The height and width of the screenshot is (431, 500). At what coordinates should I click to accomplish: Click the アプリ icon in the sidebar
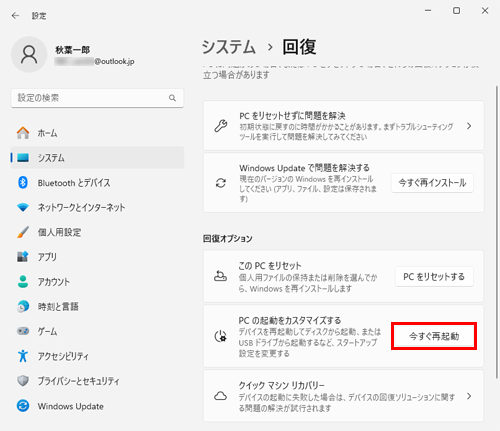(x=23, y=257)
